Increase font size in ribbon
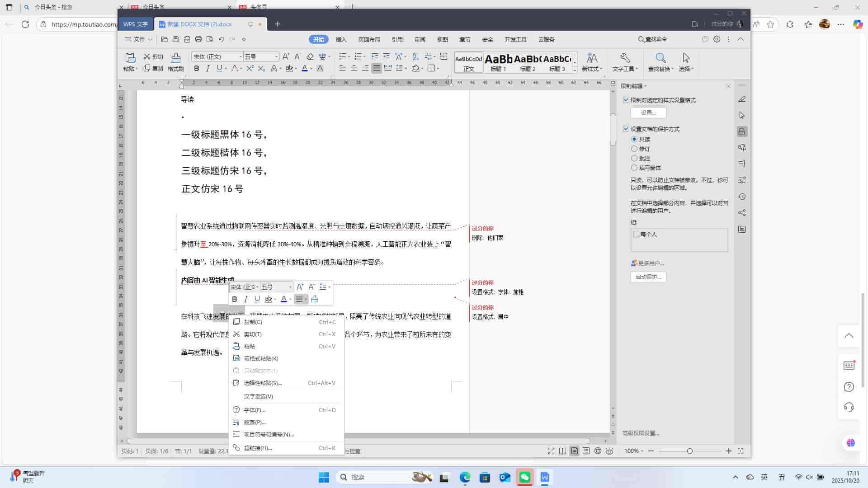Image resolution: width=868 pixels, height=488 pixels. point(286,56)
